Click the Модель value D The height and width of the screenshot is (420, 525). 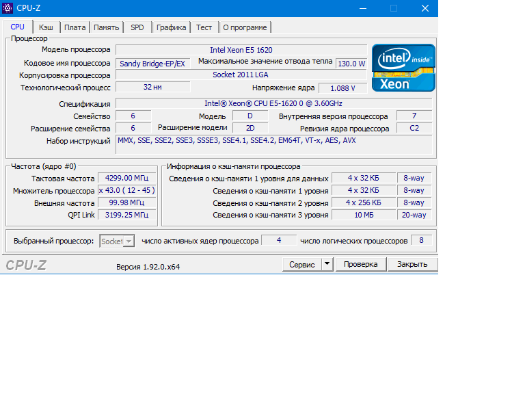click(250, 116)
